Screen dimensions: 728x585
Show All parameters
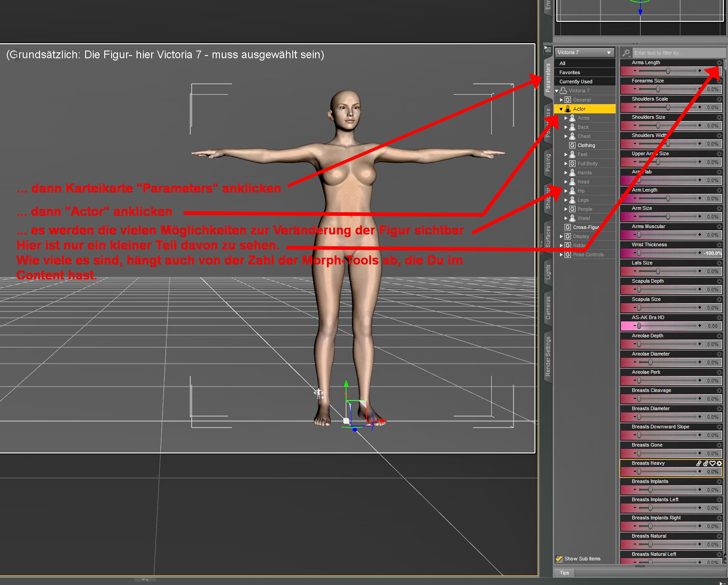[x=585, y=63]
